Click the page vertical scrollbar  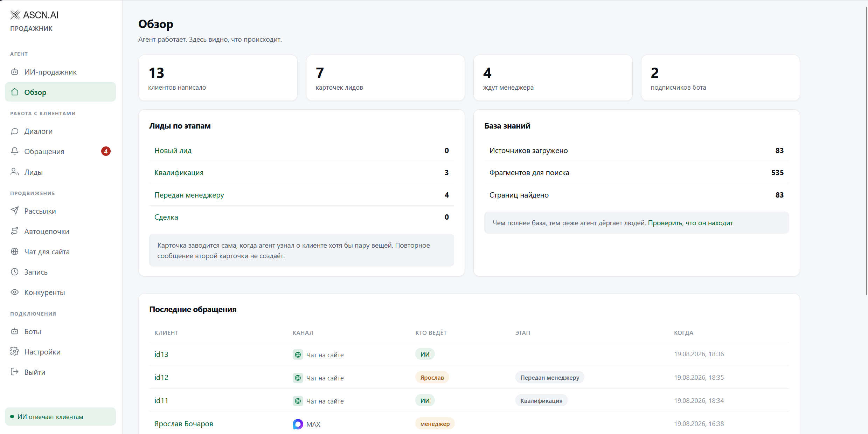866,151
